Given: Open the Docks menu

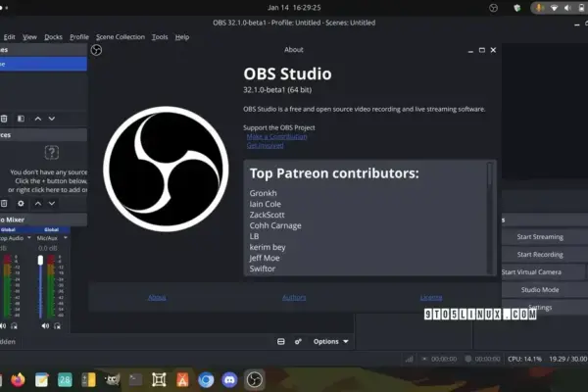Looking at the screenshot, I should pyautogui.click(x=53, y=37).
